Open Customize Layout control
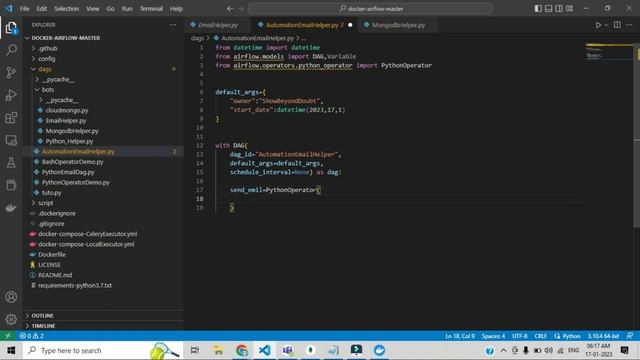 tap(569, 9)
